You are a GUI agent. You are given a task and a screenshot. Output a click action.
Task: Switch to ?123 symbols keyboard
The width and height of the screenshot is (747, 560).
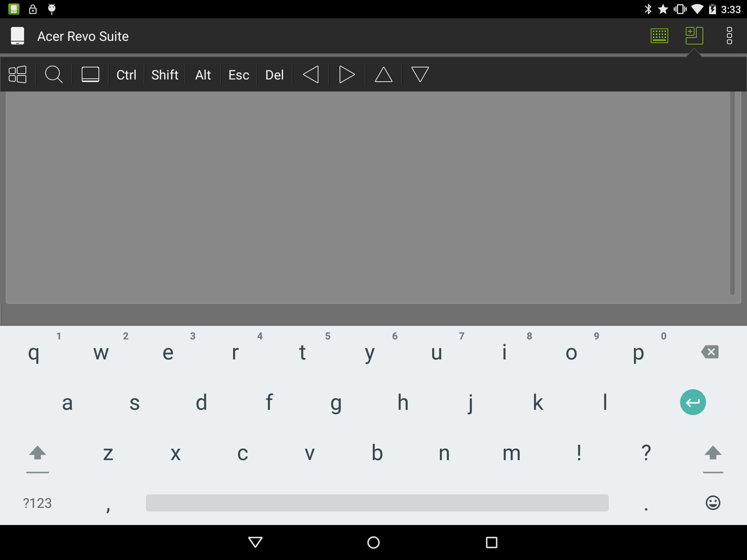click(x=37, y=503)
